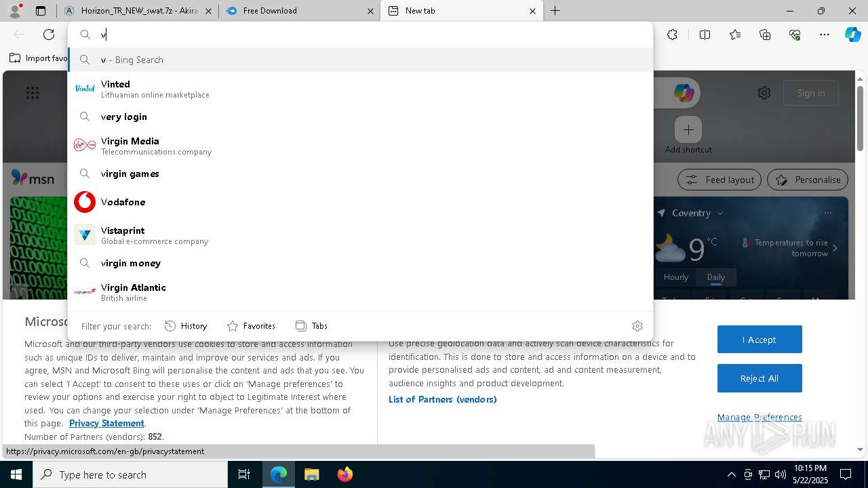Click the Add shortcut plus tile
Screen dimensions: 868x488
click(x=688, y=129)
